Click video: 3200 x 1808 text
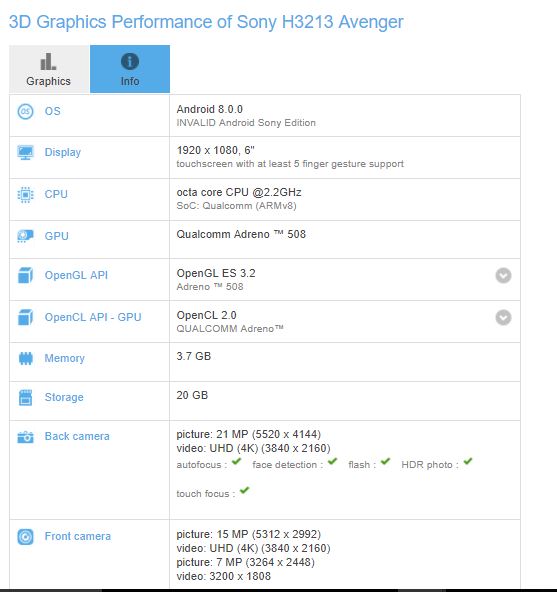The height and width of the screenshot is (592, 557). [224, 577]
